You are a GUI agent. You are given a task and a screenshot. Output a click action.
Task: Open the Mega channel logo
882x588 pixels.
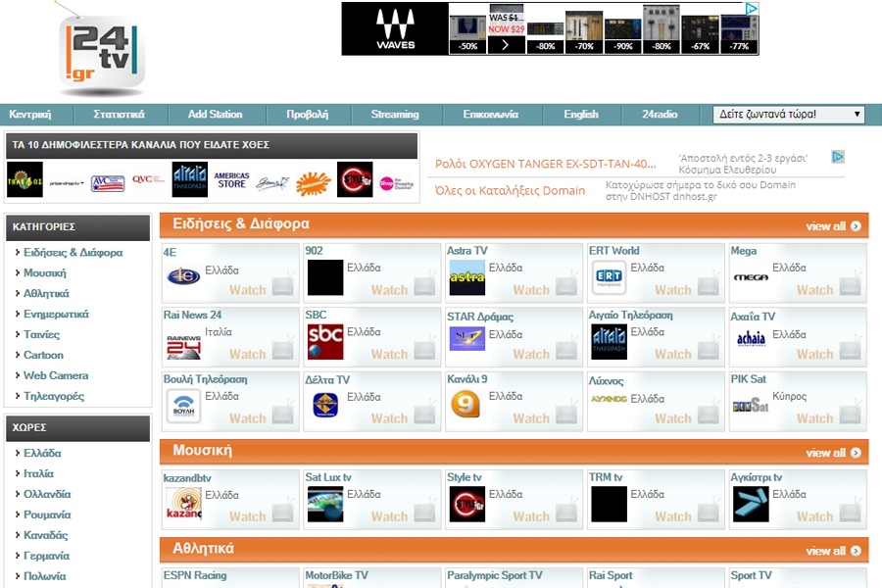751,277
